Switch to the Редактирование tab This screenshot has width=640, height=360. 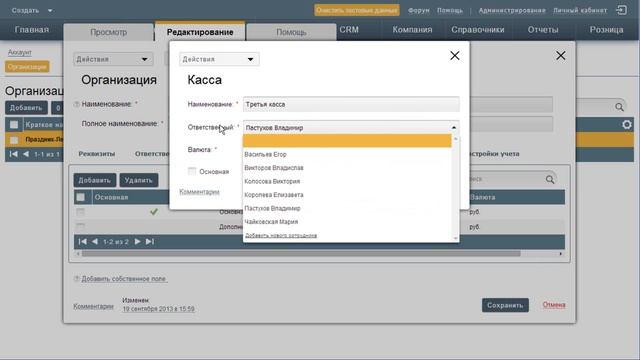(200, 32)
